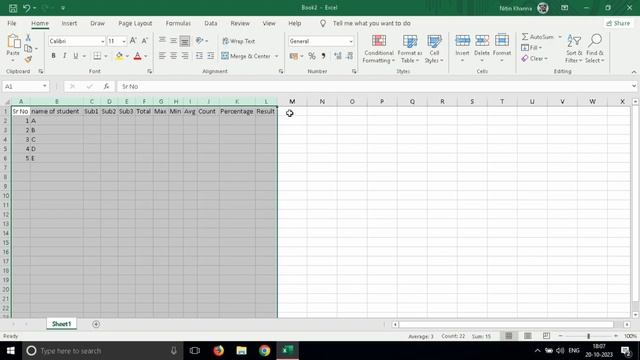The height and width of the screenshot is (360, 640).
Task: Open Find & Select menu
Action: coord(595,49)
